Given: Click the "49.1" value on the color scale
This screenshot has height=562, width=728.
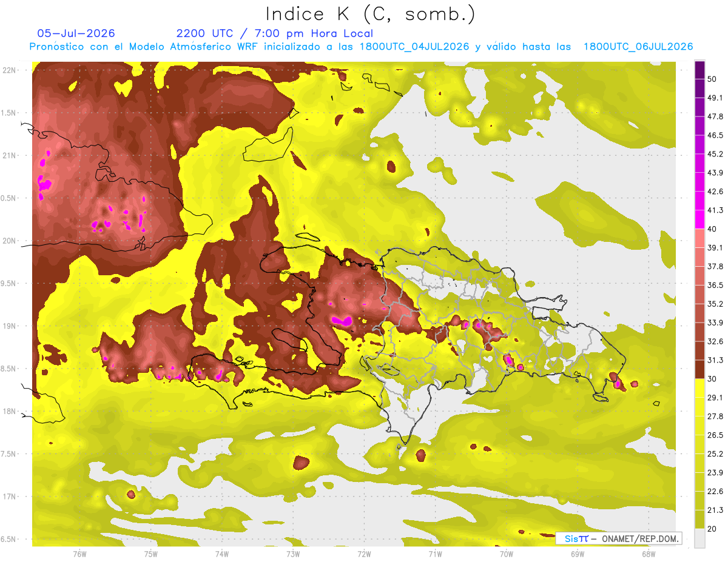Looking at the screenshot, I should point(715,98).
